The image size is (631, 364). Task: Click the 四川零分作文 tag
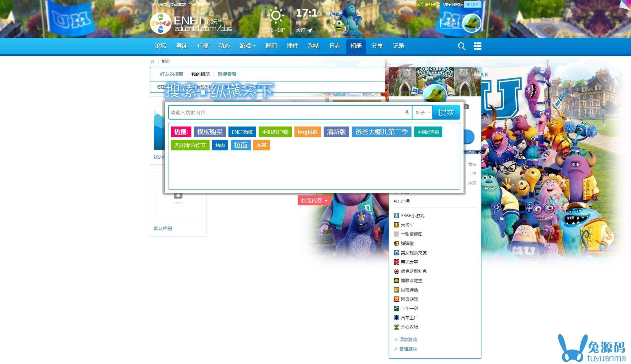[x=190, y=145]
